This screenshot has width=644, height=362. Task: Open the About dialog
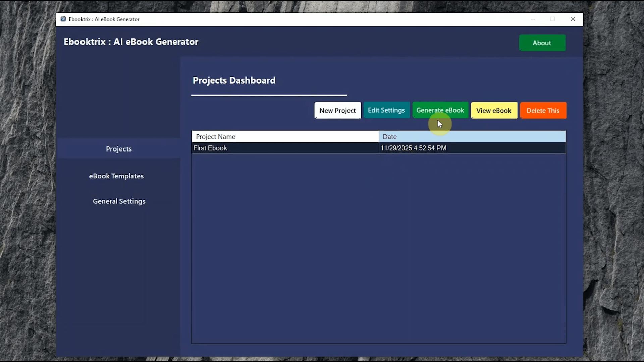pyautogui.click(x=542, y=43)
